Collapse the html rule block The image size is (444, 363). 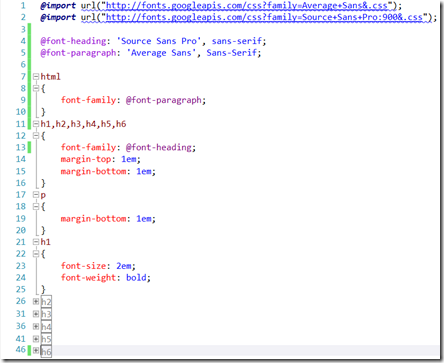click(x=36, y=77)
